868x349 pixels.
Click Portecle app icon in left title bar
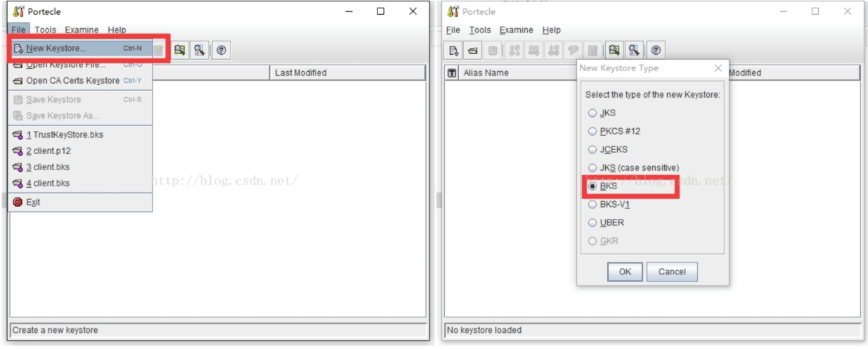point(18,11)
